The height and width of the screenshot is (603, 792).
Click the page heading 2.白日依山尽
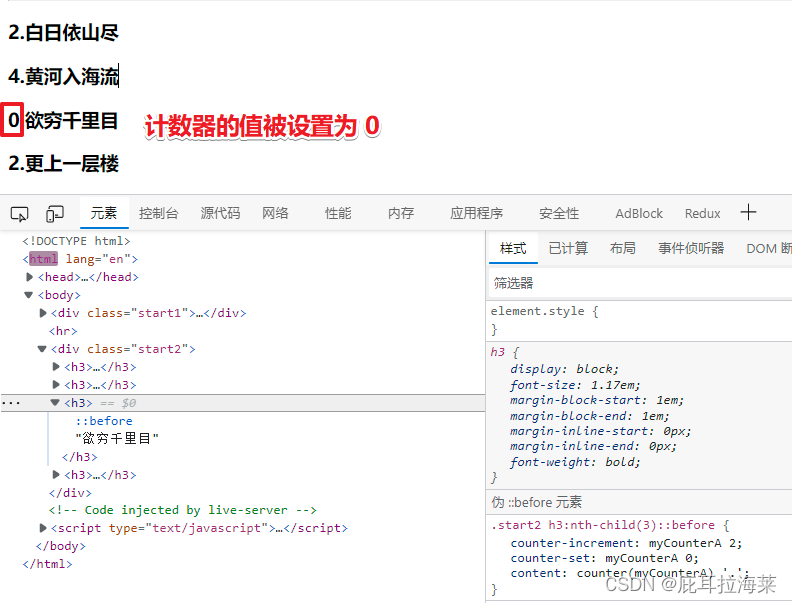coord(64,33)
